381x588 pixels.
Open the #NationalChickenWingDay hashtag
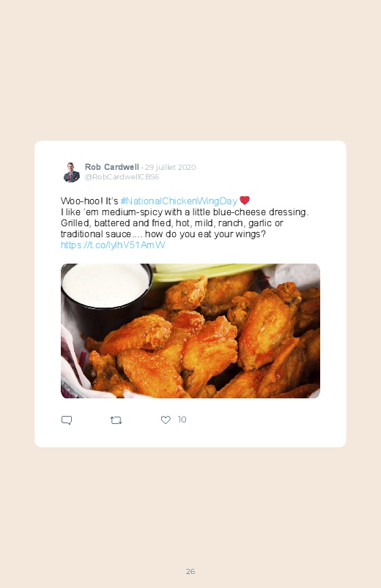click(179, 201)
